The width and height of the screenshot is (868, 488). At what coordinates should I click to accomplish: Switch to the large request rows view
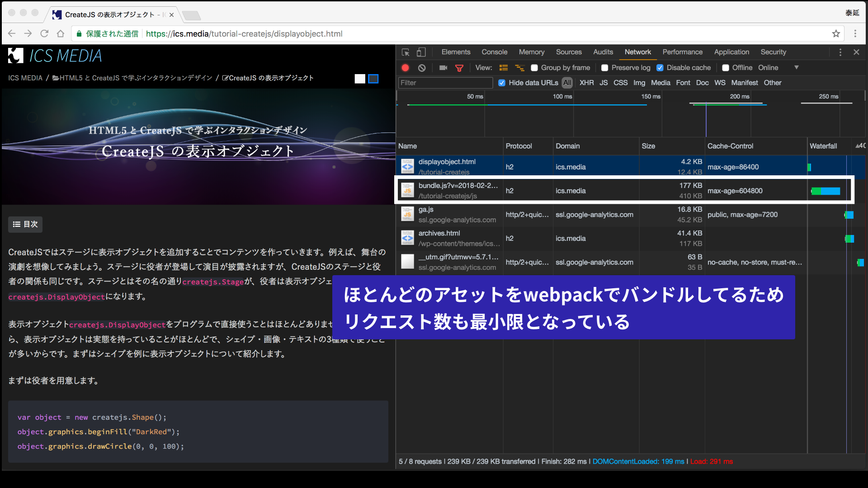(x=503, y=68)
